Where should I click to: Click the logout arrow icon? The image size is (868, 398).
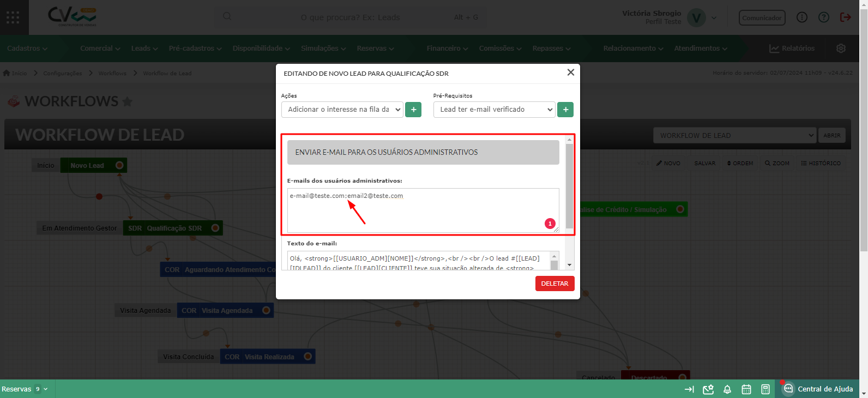click(x=846, y=17)
